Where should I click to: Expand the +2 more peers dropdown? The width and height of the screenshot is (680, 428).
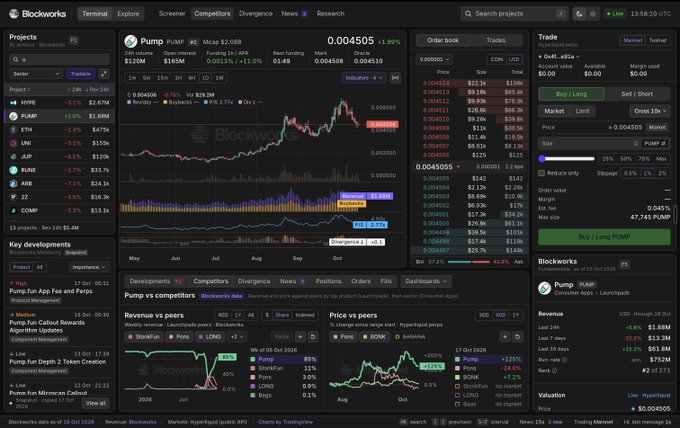point(237,337)
